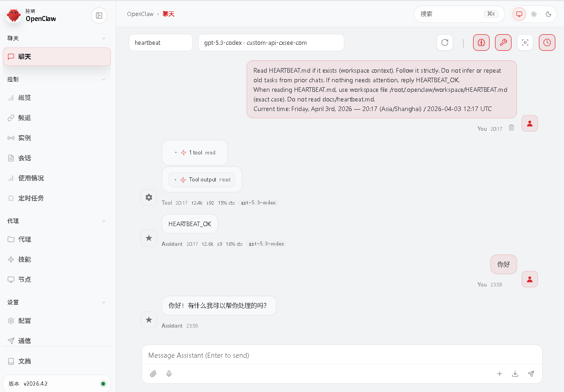Click the wrench tools icon
This screenshot has height=392, width=564.
point(503,42)
